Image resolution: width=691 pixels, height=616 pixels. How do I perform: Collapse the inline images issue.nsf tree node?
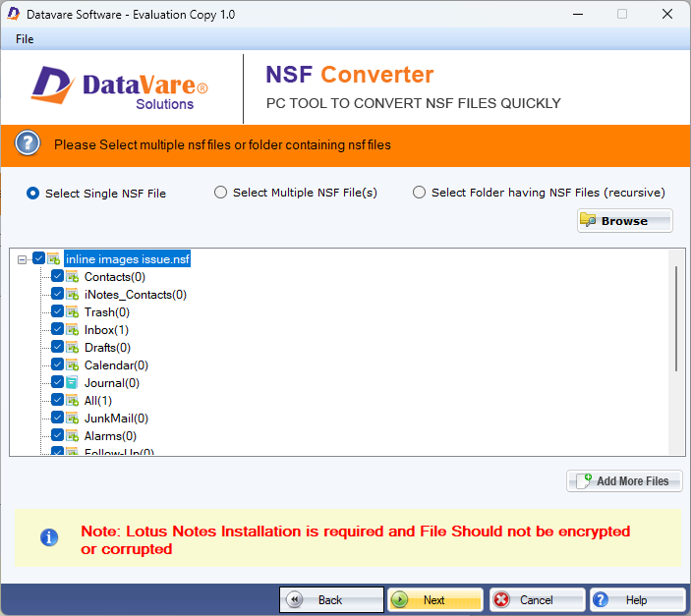[23, 259]
